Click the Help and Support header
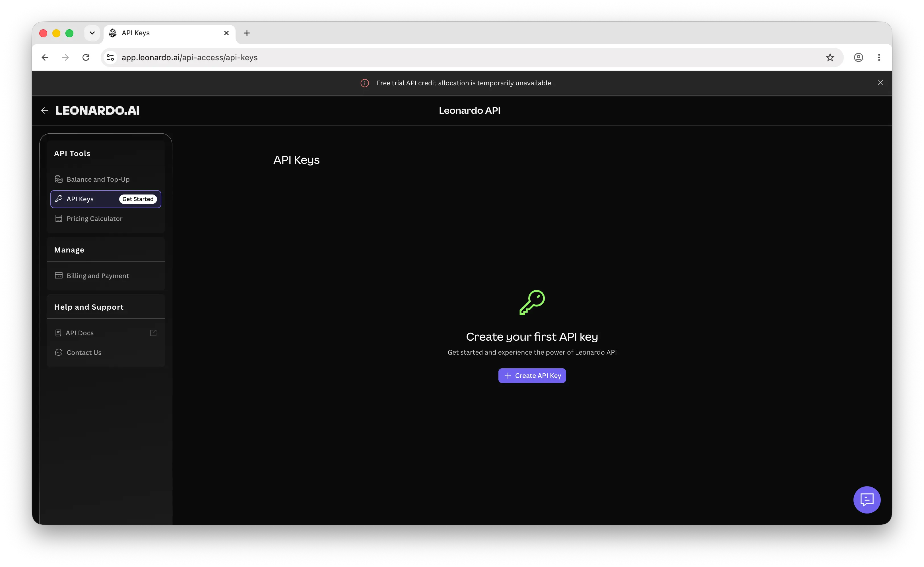This screenshot has width=924, height=567. [x=88, y=307]
